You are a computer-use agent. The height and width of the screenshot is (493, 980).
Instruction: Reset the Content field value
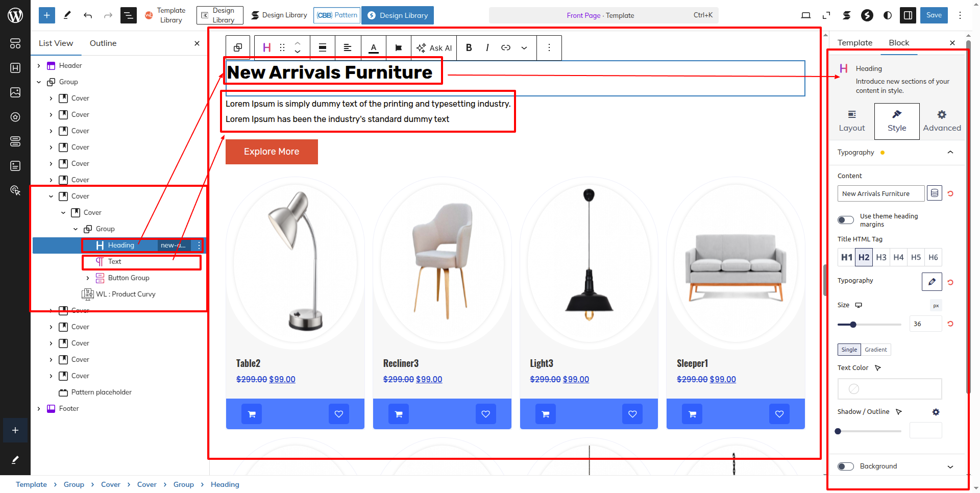point(950,193)
